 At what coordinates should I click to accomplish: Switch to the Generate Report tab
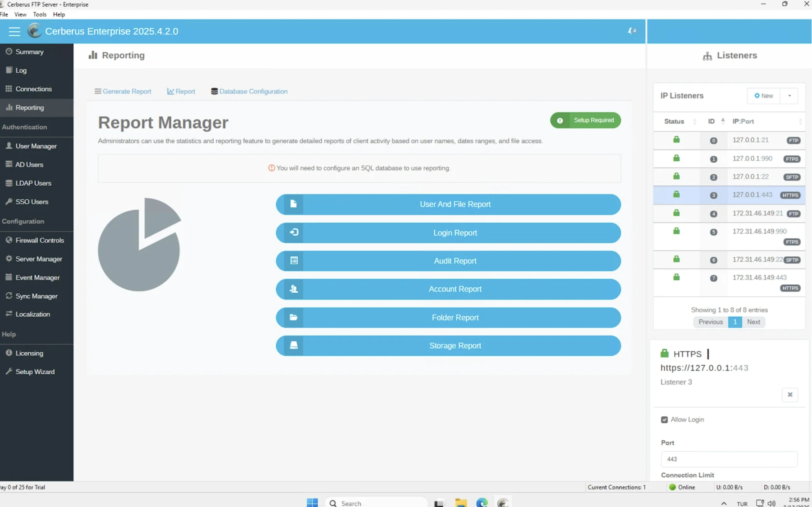tap(123, 92)
